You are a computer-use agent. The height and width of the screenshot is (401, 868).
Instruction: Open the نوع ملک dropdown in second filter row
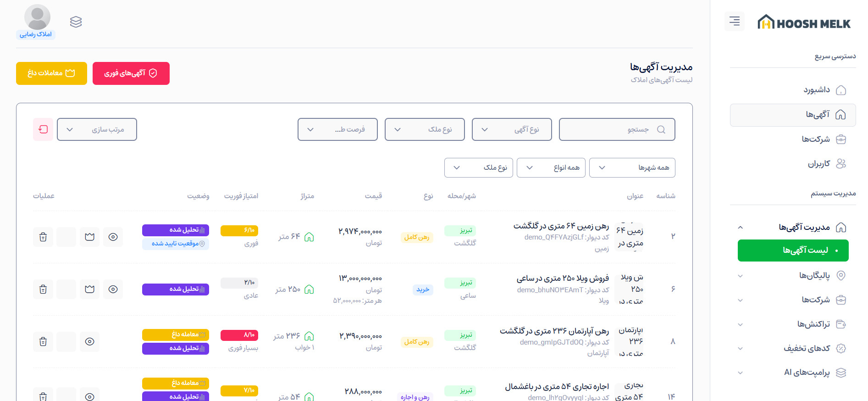click(x=479, y=167)
